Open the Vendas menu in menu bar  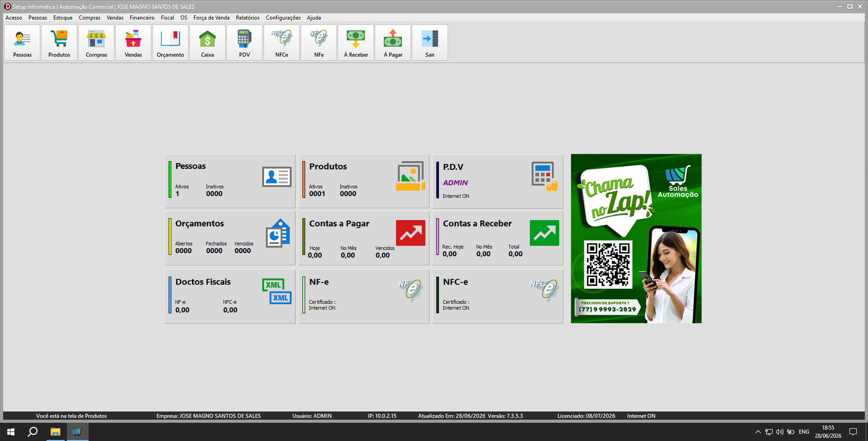(x=115, y=18)
